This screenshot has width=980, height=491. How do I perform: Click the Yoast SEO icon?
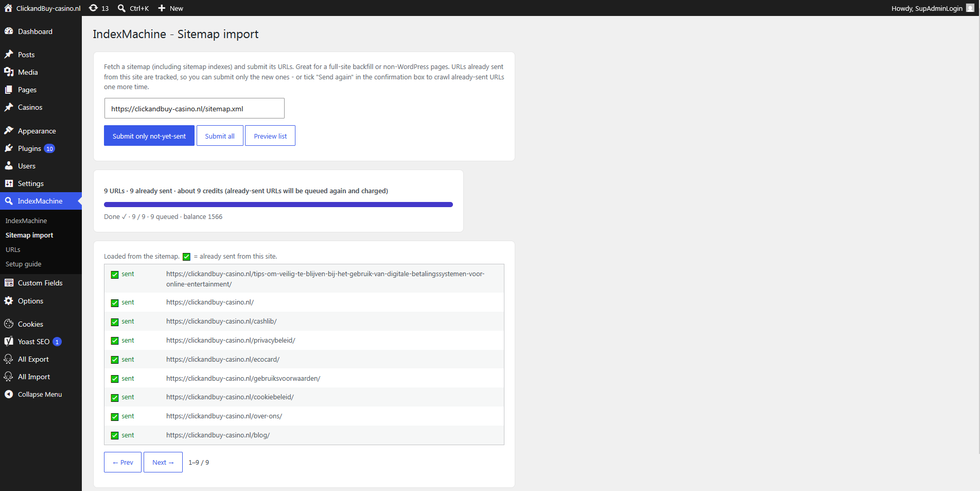[9, 342]
